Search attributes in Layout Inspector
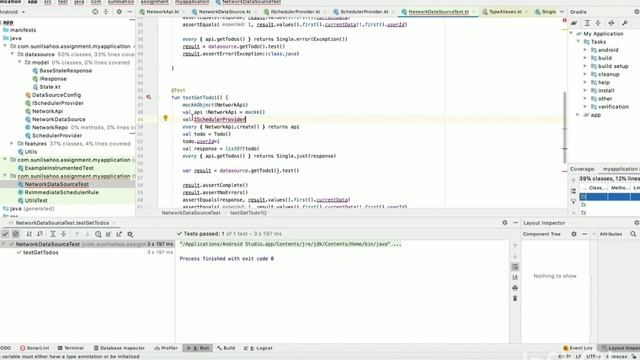This screenshot has height=360, width=640. pyautogui.click(x=633, y=234)
